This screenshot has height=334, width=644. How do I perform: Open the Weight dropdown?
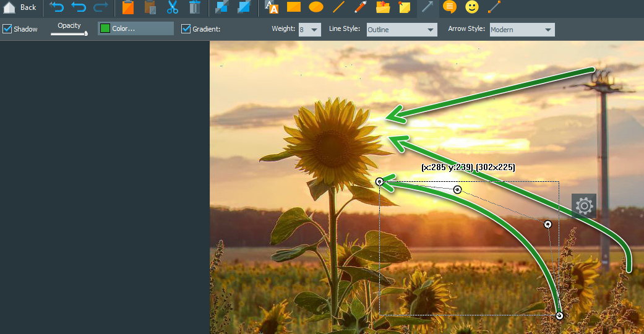pos(309,30)
